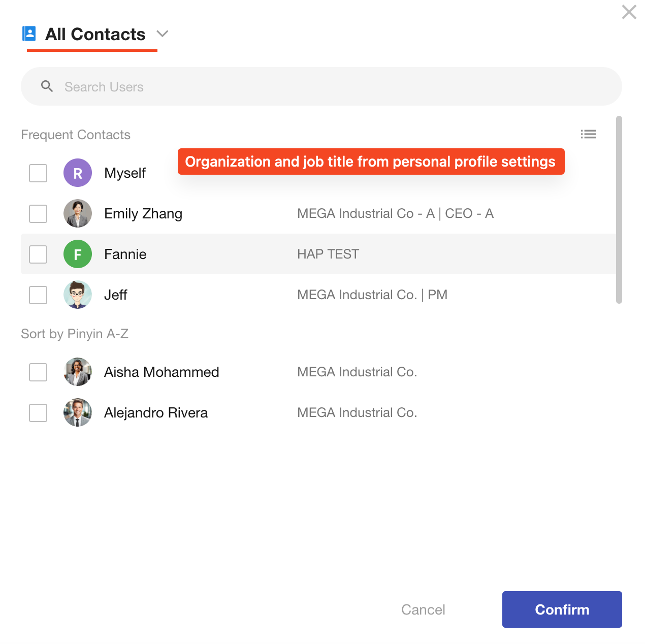Click Aisha Mohammed's profile photo
This screenshot has height=644, width=645.
78,372
